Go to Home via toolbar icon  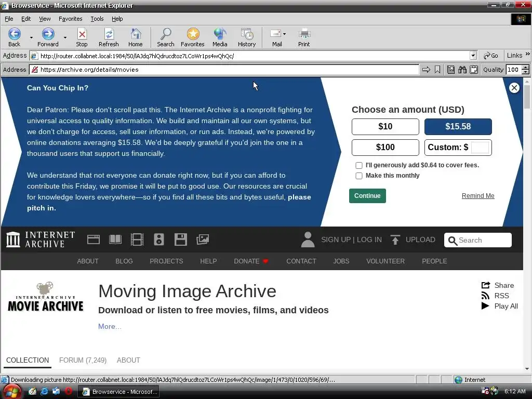click(136, 37)
